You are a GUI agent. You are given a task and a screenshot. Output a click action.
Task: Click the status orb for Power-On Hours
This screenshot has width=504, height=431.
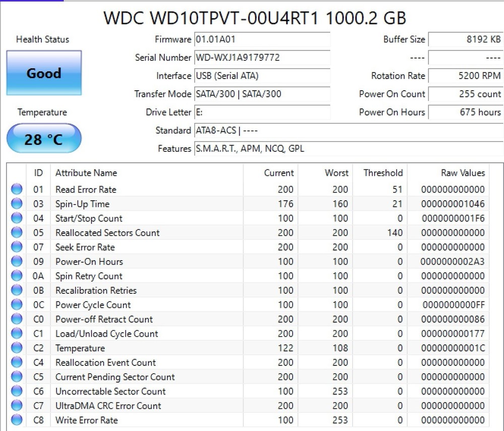[17, 261]
